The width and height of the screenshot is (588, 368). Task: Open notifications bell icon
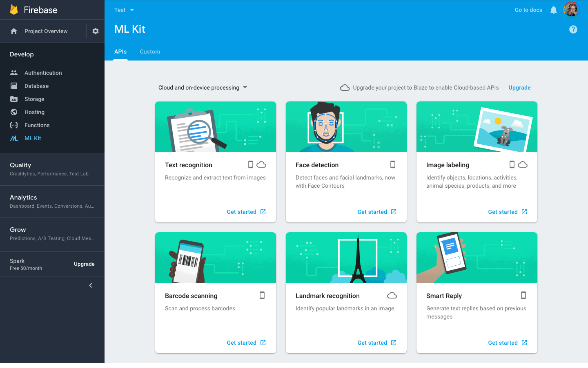[554, 10]
